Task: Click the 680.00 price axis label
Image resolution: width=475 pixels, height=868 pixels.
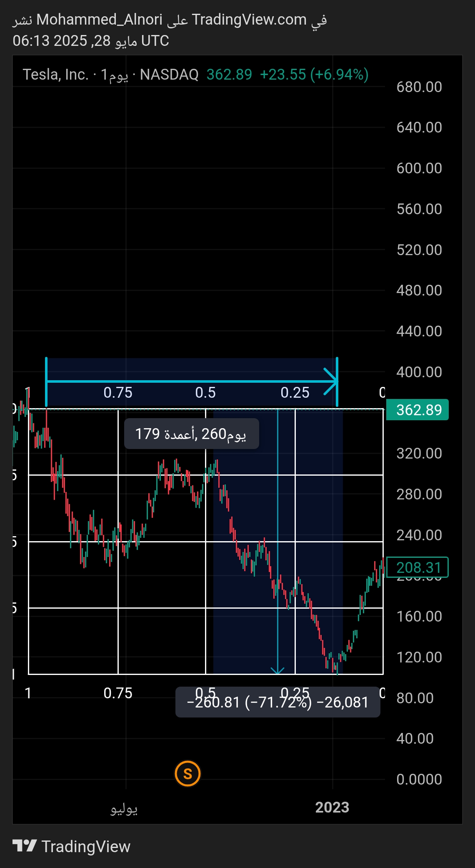Action: [x=419, y=87]
